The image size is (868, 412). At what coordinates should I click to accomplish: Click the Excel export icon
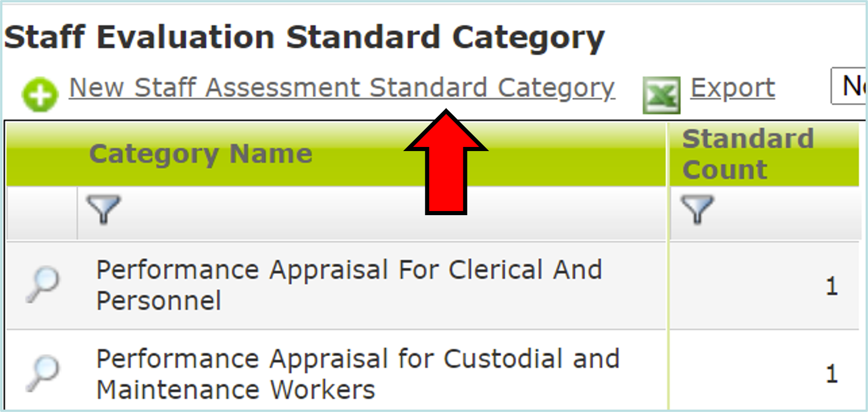[661, 95]
